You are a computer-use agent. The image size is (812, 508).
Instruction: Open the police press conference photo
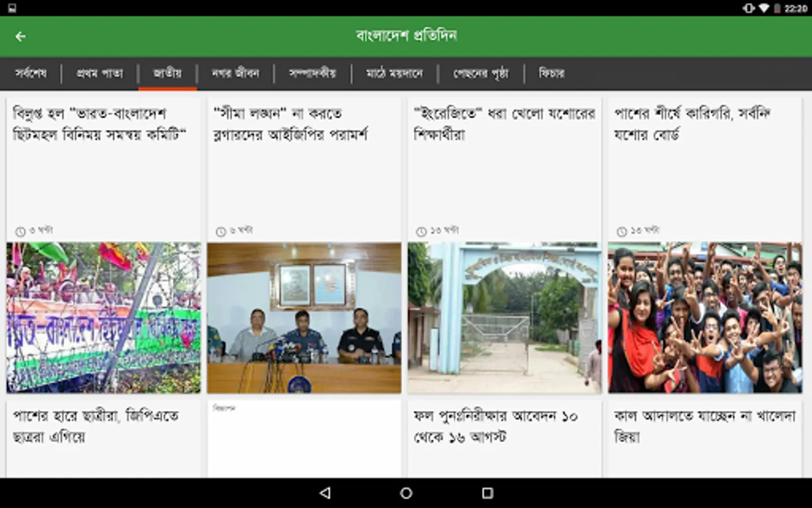pos(304,318)
